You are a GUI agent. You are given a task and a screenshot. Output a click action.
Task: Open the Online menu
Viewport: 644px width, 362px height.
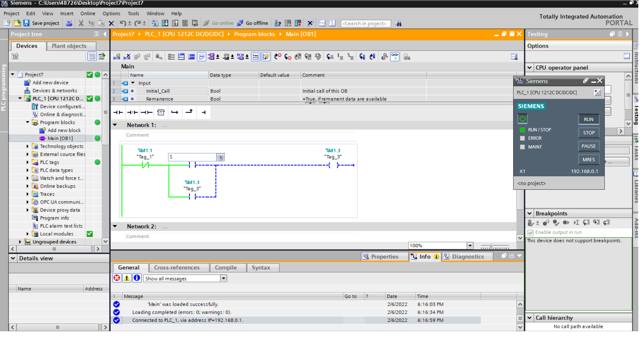[x=88, y=13]
